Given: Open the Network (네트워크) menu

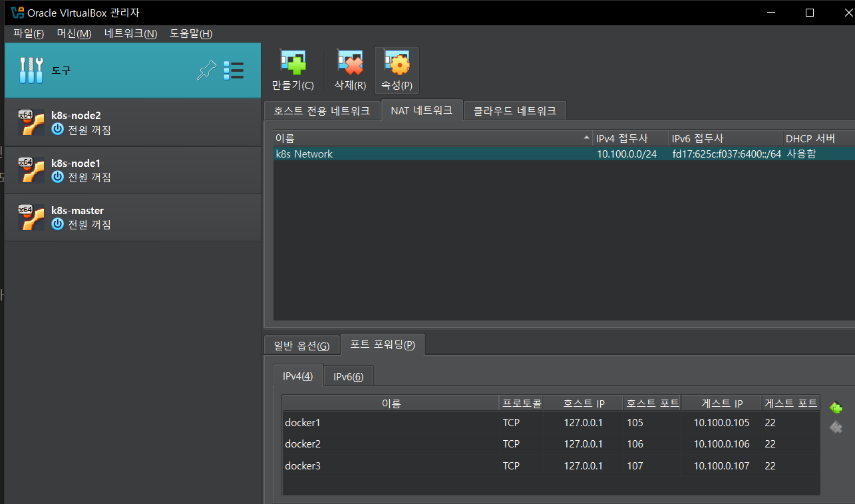Looking at the screenshot, I should click(131, 34).
